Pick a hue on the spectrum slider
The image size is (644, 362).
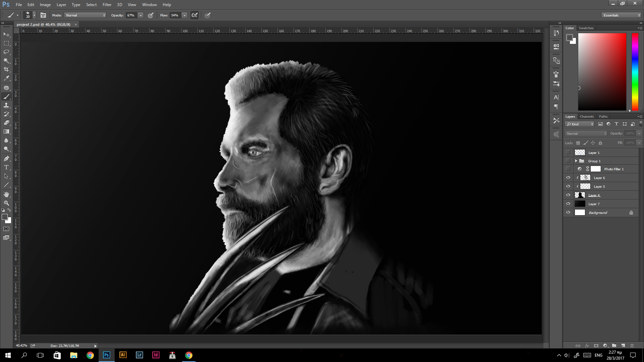click(x=635, y=72)
